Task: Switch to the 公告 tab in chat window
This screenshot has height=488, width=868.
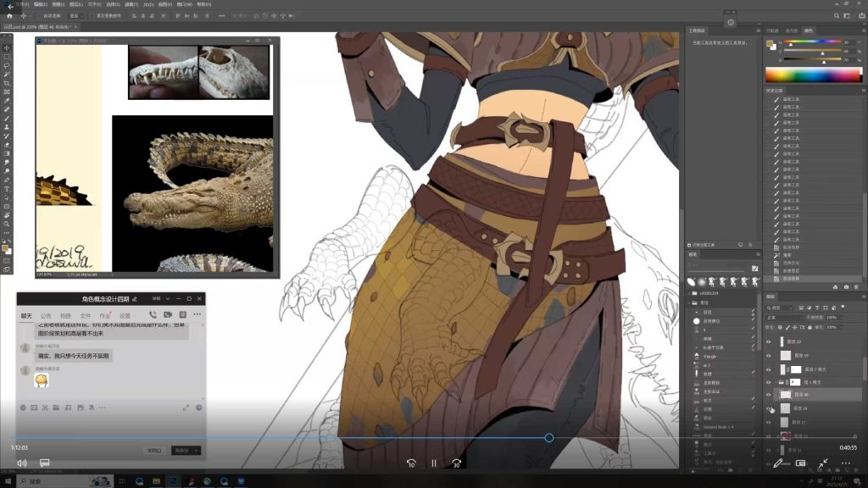Action: click(x=46, y=315)
